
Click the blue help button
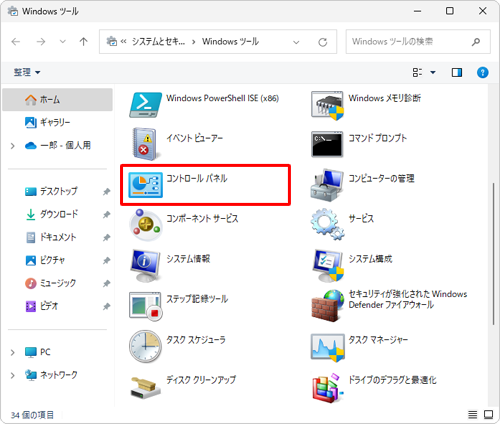[x=482, y=72]
